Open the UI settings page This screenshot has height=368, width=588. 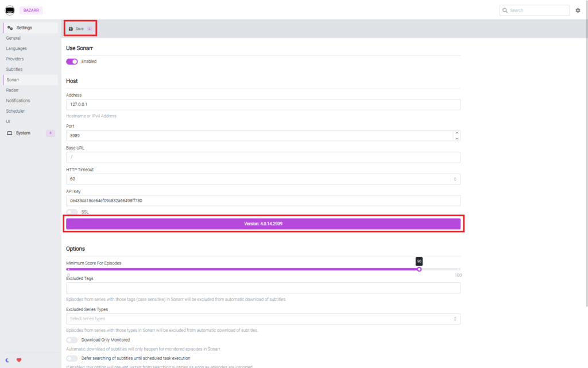tap(31, 122)
